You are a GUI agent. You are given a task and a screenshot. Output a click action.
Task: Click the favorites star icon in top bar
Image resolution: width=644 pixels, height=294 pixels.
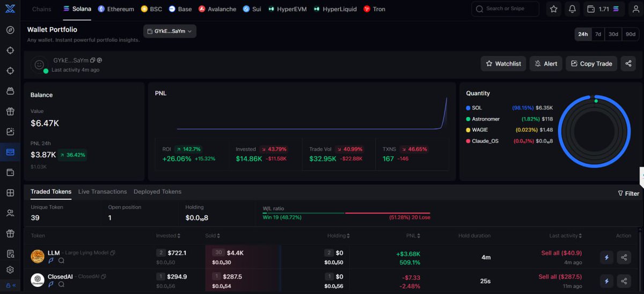[x=554, y=9]
